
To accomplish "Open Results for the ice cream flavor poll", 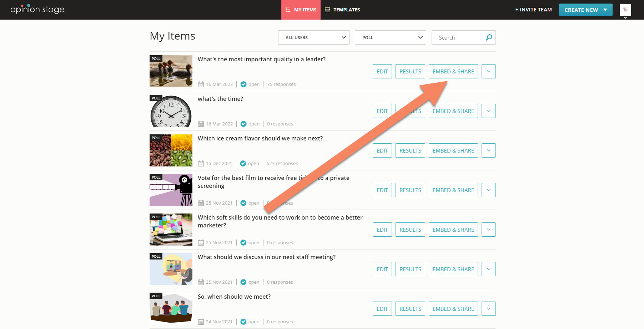I will (410, 150).
